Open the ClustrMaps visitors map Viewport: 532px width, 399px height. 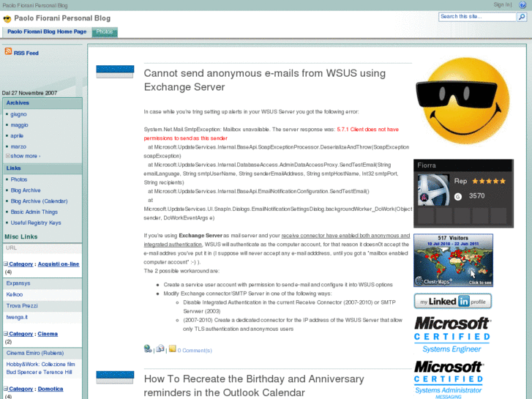tap(453, 260)
